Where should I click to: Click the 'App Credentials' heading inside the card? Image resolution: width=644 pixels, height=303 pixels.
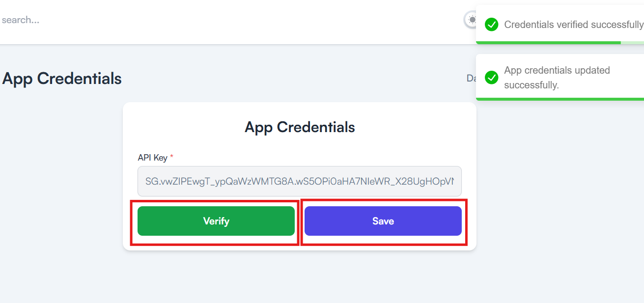pos(300,127)
